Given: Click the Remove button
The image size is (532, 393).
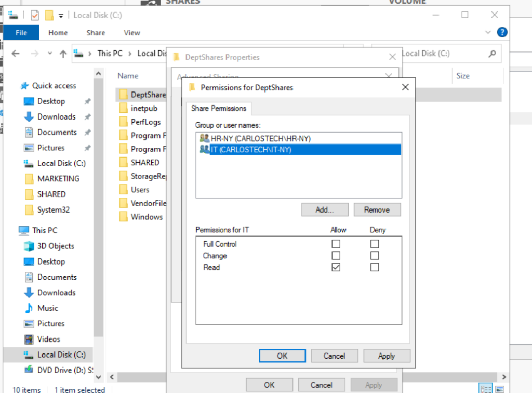Looking at the screenshot, I should tap(377, 209).
